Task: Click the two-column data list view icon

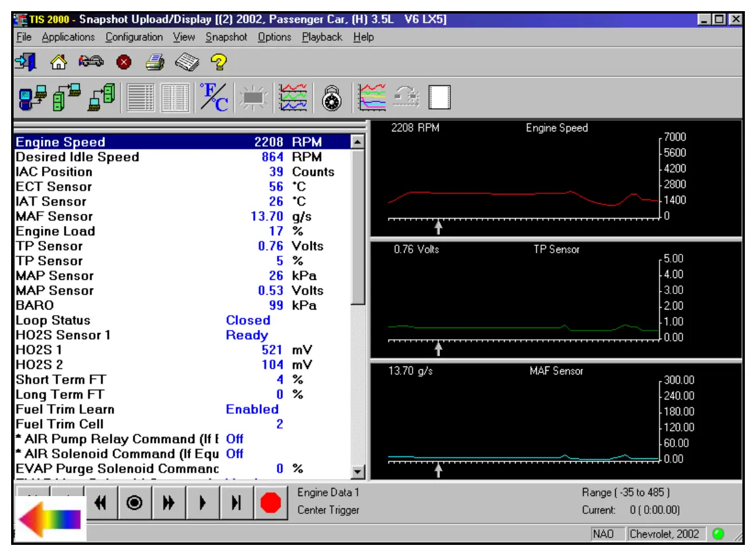Action: click(176, 98)
